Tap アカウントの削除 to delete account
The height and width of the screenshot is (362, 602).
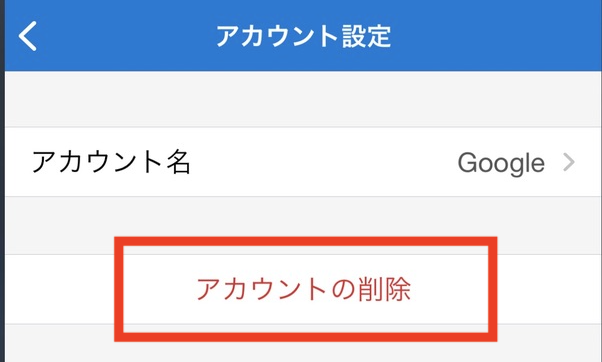303,289
